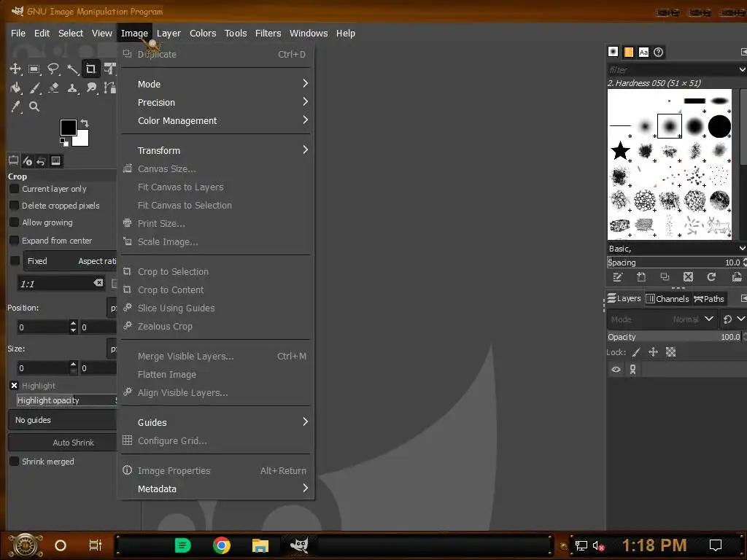Click the Create new brush icon

pyautogui.click(x=641, y=277)
